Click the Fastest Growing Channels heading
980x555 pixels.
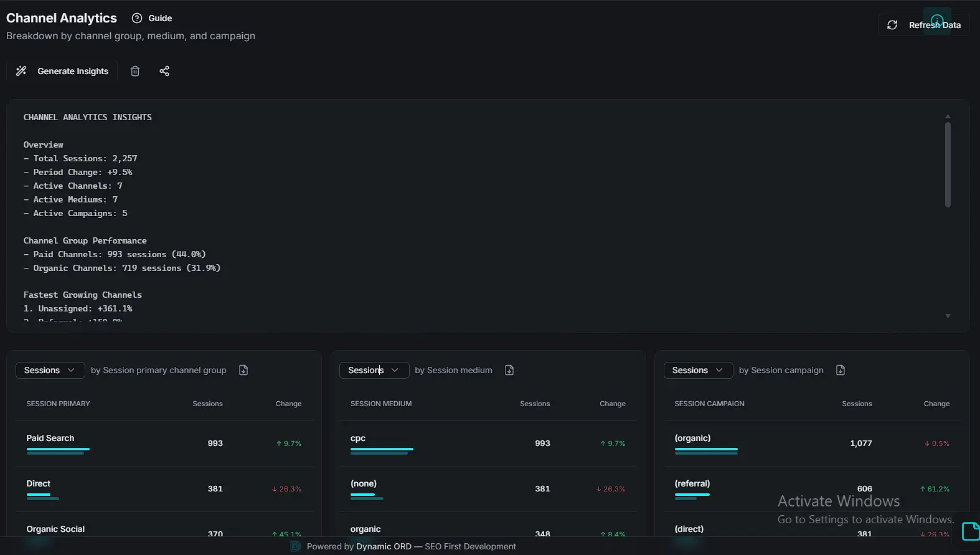pos(83,295)
